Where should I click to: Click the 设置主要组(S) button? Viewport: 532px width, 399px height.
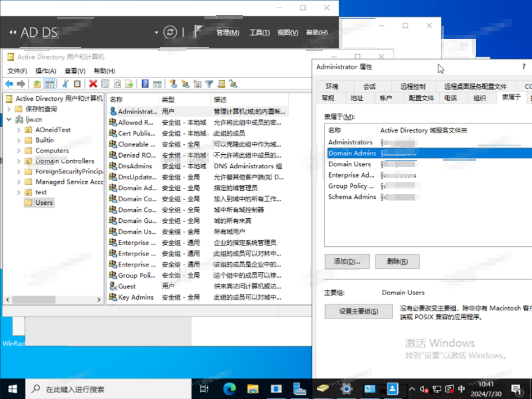pos(358,311)
